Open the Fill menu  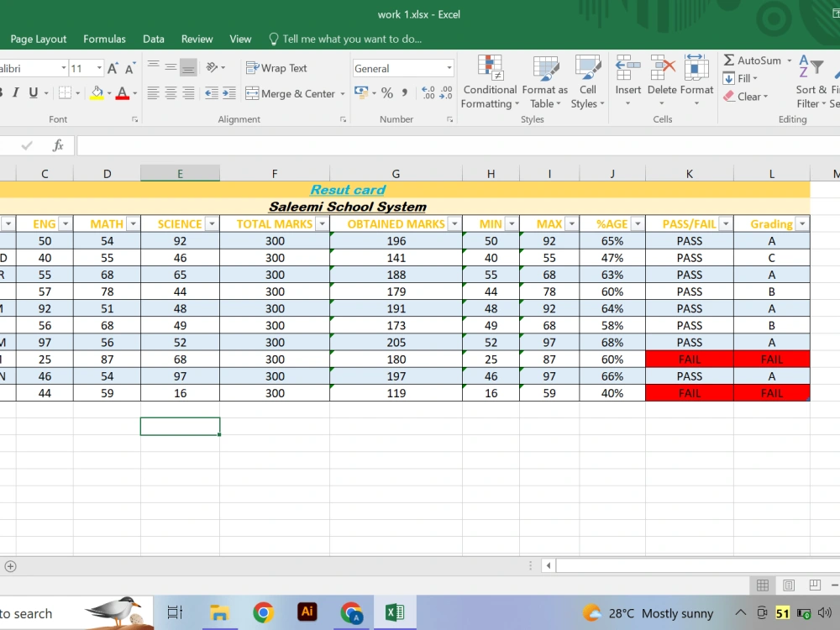[741, 79]
